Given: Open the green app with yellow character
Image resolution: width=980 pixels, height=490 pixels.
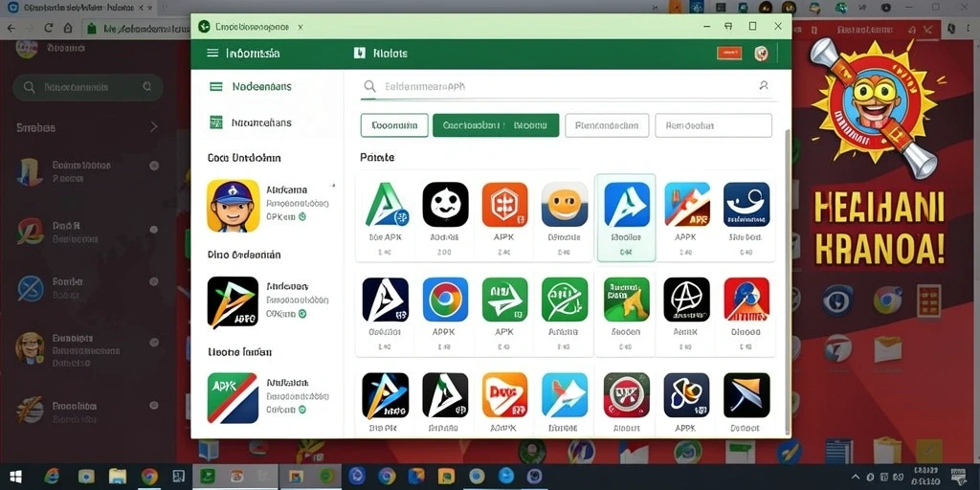Looking at the screenshot, I should [x=626, y=300].
